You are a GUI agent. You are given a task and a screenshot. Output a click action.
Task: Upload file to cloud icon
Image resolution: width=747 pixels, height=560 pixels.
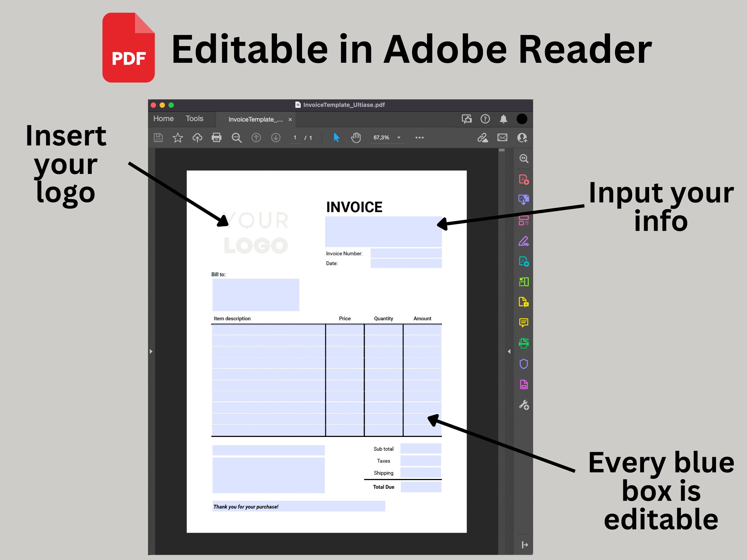[197, 138]
